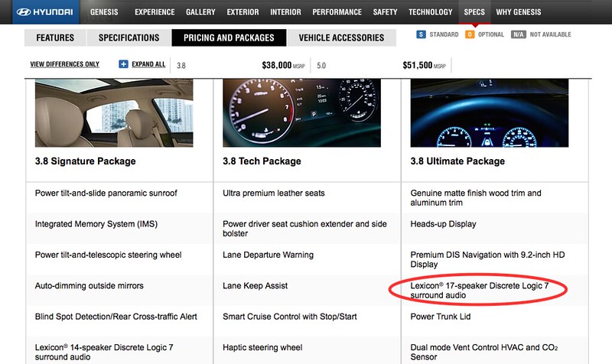Click Integrated Memory System (IMS)

(96, 224)
